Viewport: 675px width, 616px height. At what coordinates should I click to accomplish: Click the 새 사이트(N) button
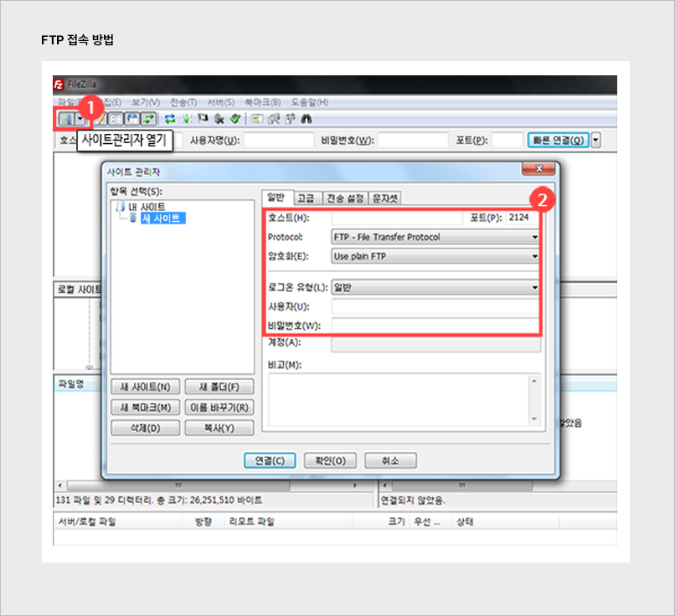click(145, 387)
